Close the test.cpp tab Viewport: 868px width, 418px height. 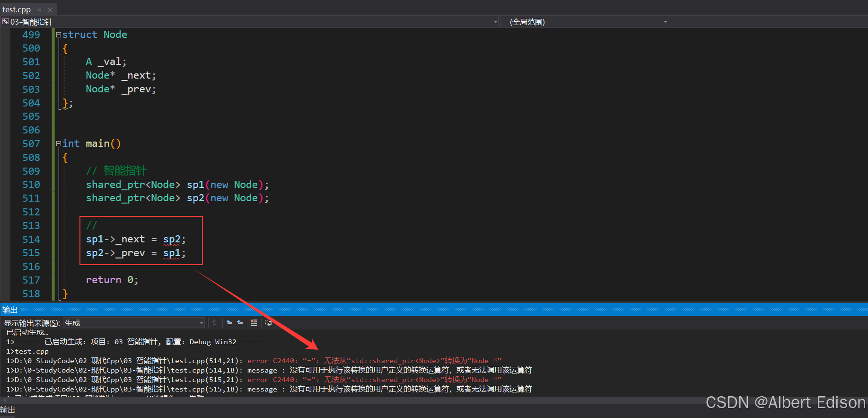[50, 9]
